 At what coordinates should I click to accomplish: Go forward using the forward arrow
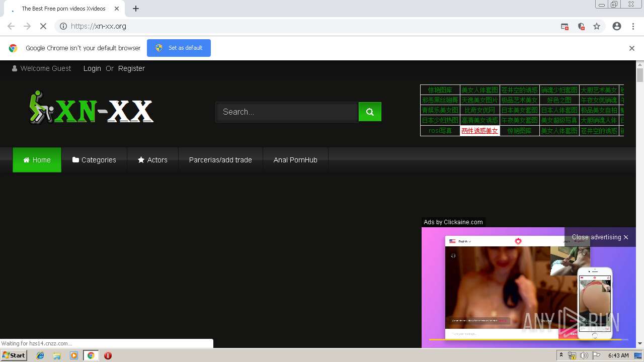pyautogui.click(x=27, y=26)
